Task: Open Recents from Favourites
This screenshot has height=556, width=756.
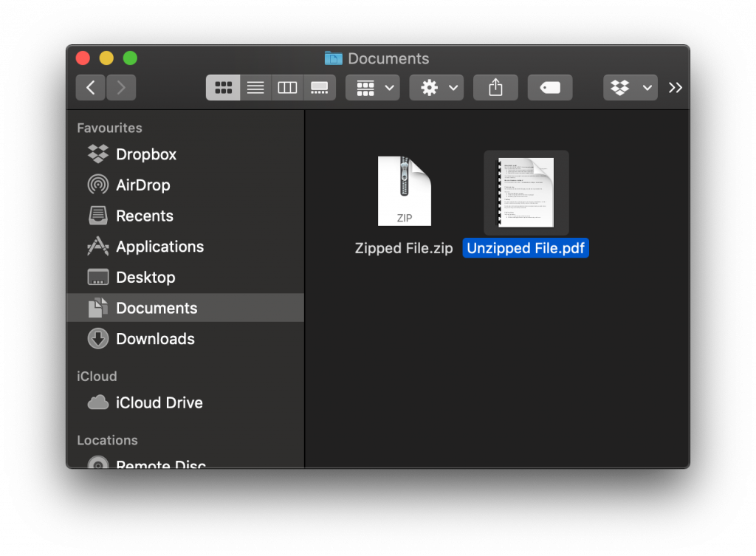Action: click(x=145, y=216)
